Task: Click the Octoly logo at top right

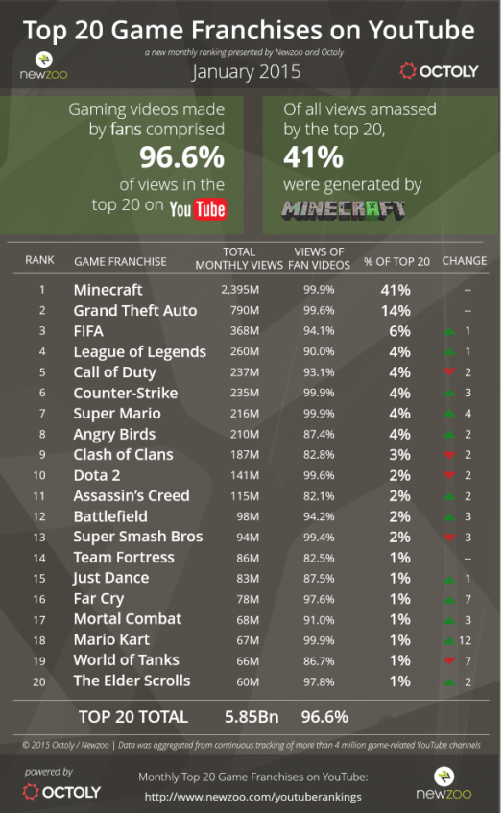Action: (x=439, y=71)
